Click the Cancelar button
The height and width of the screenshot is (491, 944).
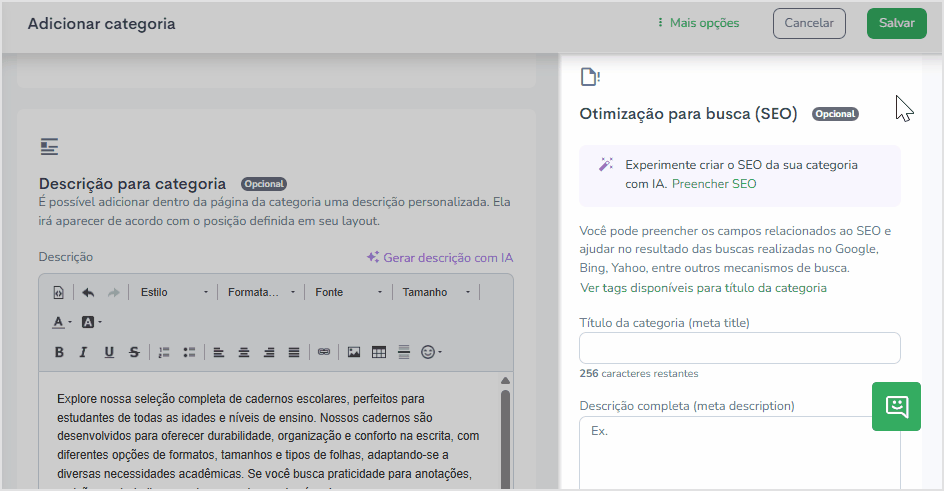809,23
